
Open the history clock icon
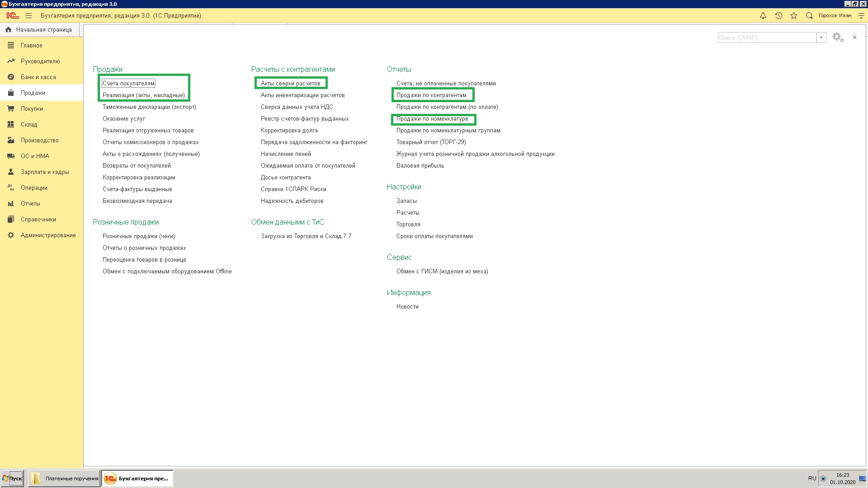(778, 15)
